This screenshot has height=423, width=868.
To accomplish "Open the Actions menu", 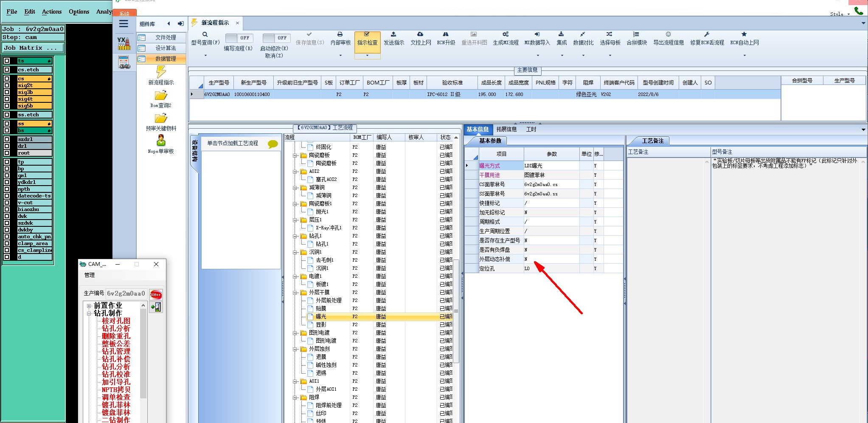I will pyautogui.click(x=52, y=11).
